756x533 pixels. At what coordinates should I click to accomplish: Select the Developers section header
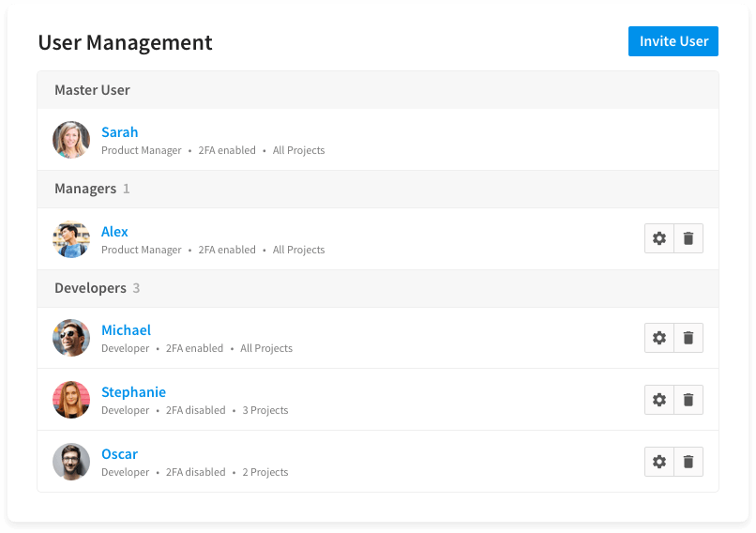(x=378, y=288)
